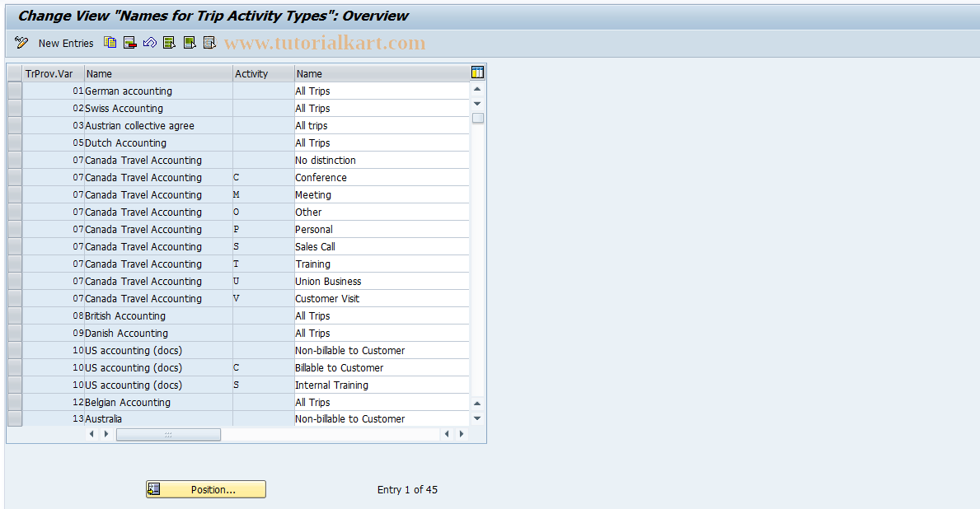Click the 'Union Business' name field
The width and height of the screenshot is (980, 509).
point(382,281)
